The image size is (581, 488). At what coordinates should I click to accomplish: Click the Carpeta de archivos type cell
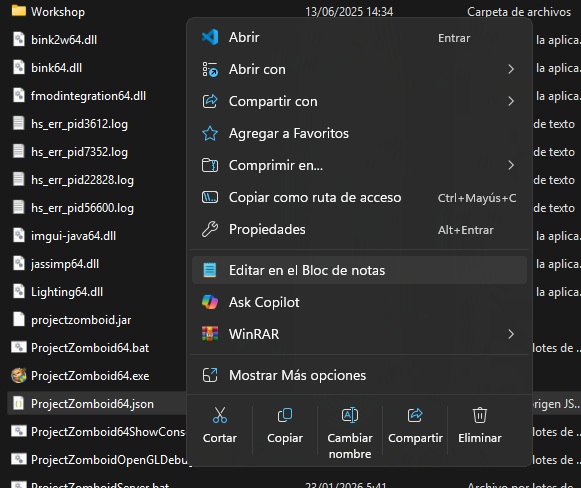click(519, 12)
